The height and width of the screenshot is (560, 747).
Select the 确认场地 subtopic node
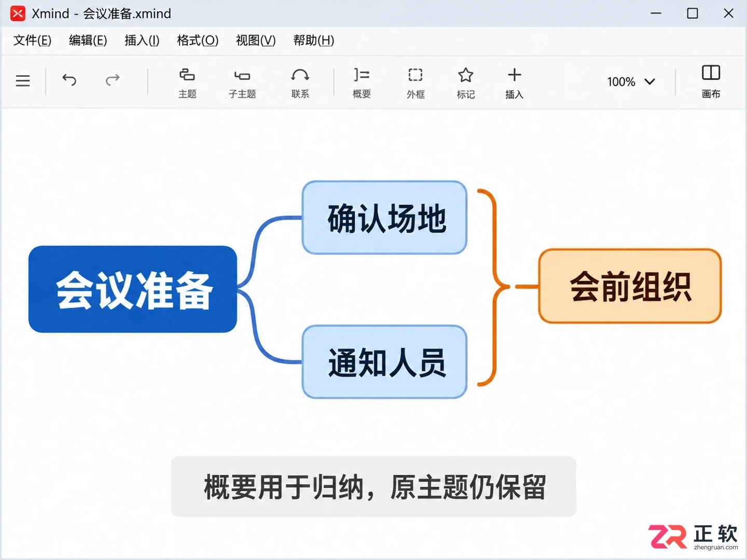[x=385, y=218]
